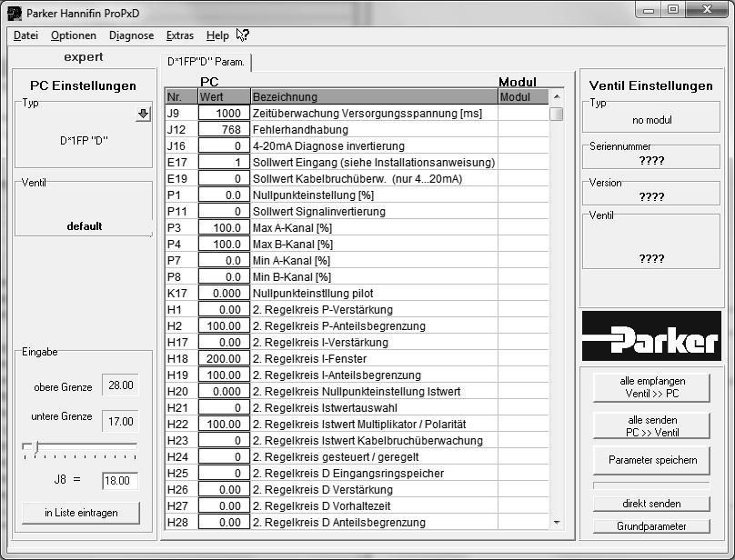Image resolution: width=735 pixels, height=560 pixels.
Task: Select 4-20mA Diagnose invertierung row
Action: 357,145
